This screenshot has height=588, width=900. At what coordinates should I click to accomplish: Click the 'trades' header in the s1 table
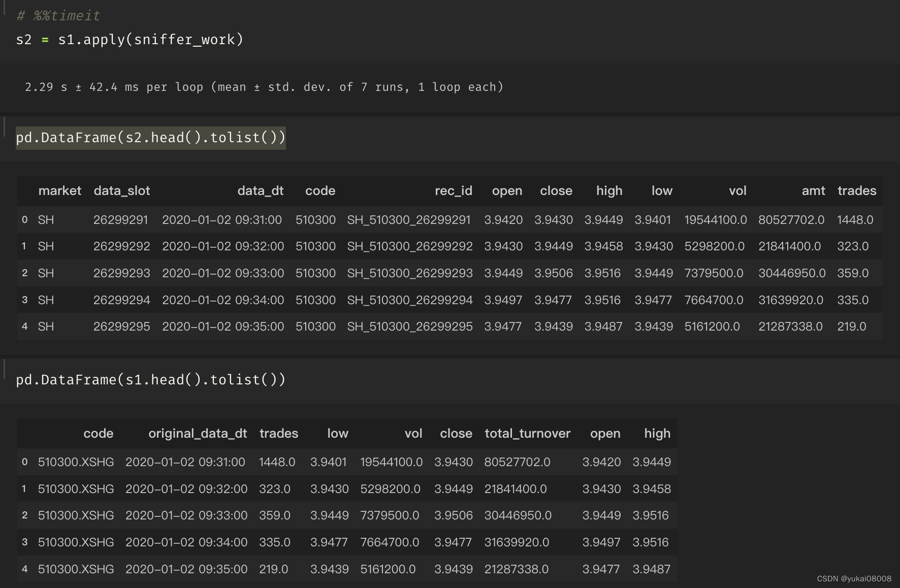pos(279,434)
